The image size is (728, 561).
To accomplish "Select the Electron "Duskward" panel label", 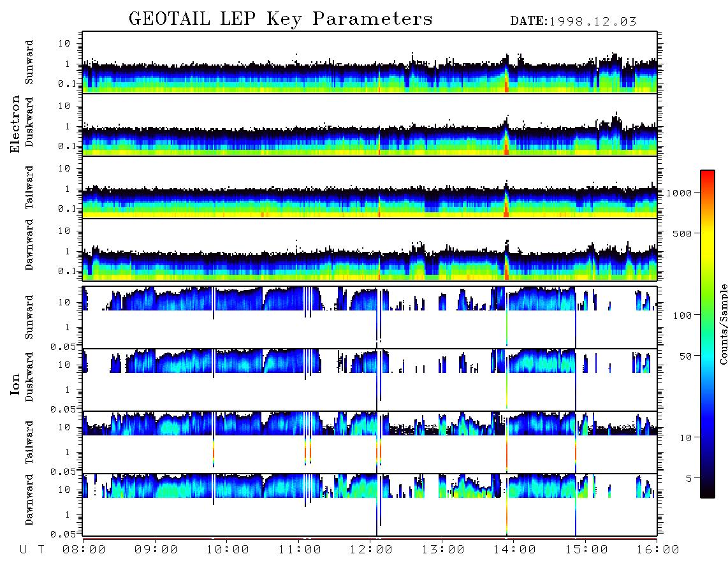I will tap(29, 122).
